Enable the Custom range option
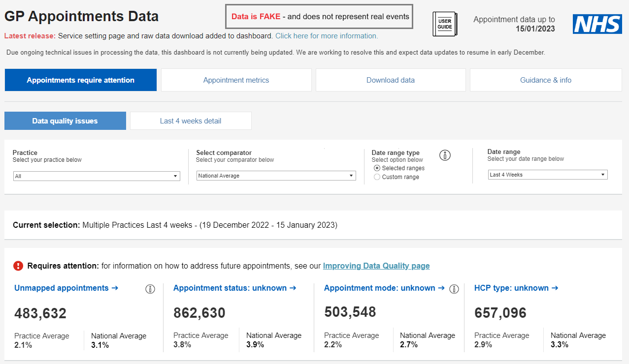The height and width of the screenshot is (364, 629). (x=377, y=177)
